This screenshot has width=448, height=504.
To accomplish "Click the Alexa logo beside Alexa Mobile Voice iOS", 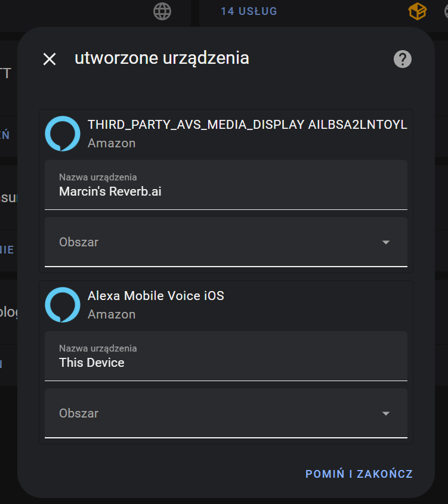I will (63, 305).
